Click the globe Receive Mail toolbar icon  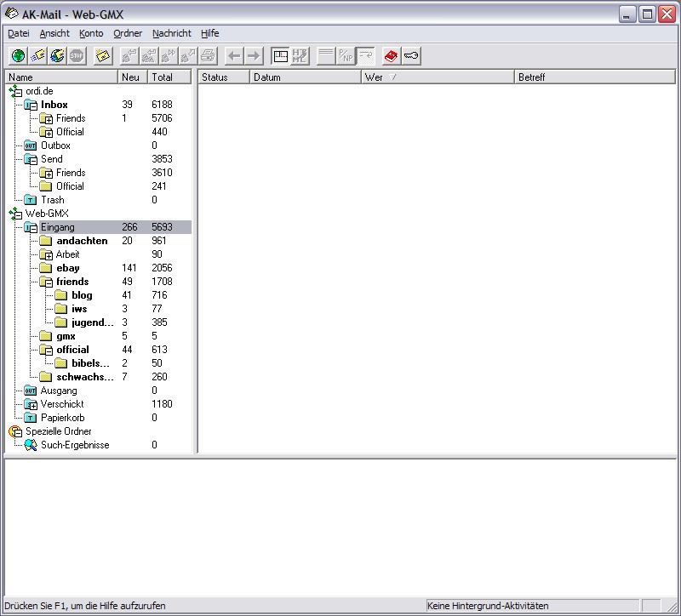[18, 56]
